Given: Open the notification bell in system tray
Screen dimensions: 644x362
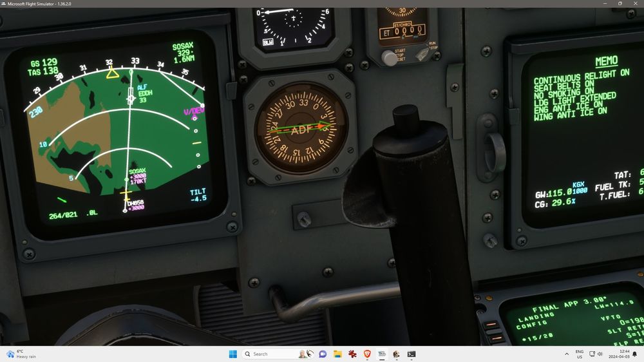Looking at the screenshot, I should 634,354.
